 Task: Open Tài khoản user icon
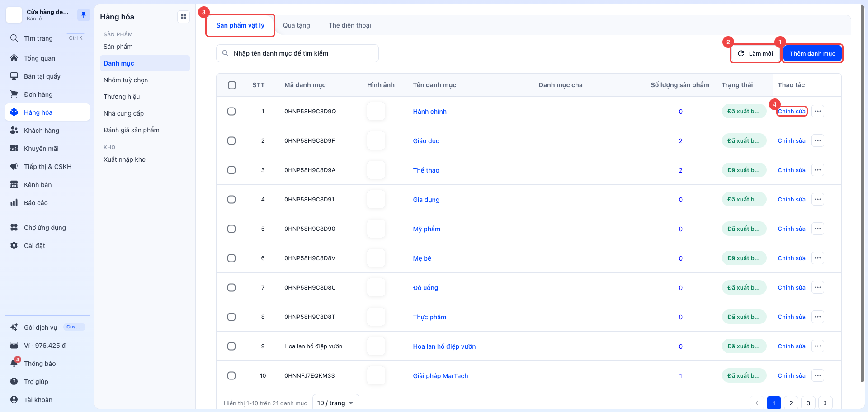pyautogui.click(x=14, y=399)
